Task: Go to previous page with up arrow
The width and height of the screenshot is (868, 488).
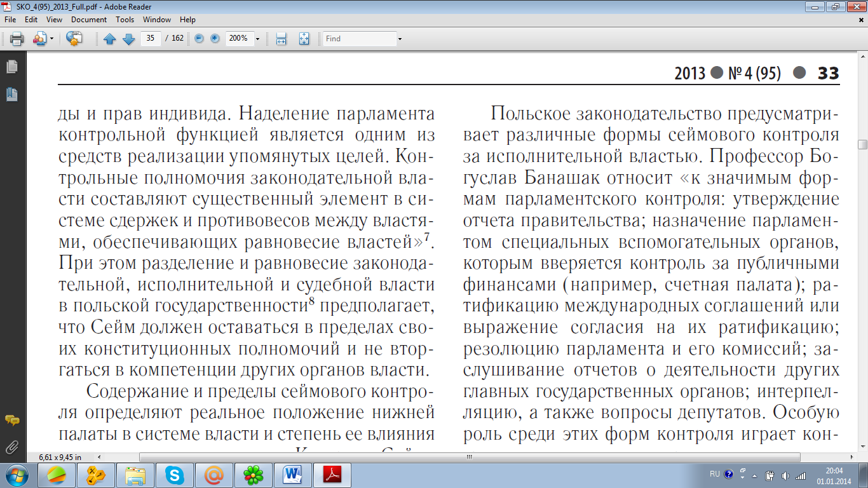Action: tap(109, 39)
